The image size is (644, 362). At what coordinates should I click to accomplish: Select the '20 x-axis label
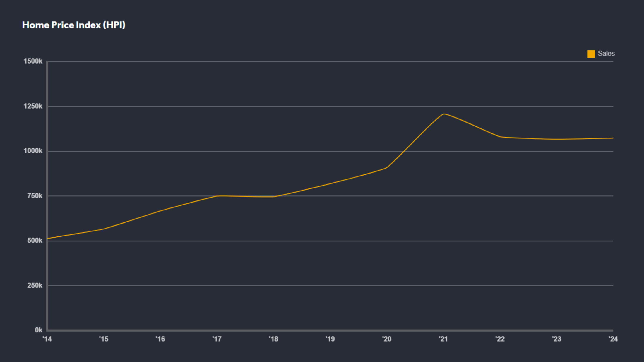click(387, 339)
